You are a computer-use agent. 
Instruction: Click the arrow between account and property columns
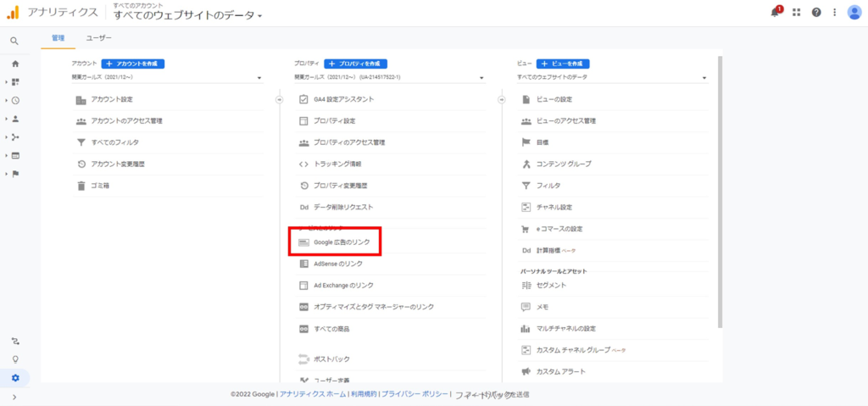tap(279, 100)
